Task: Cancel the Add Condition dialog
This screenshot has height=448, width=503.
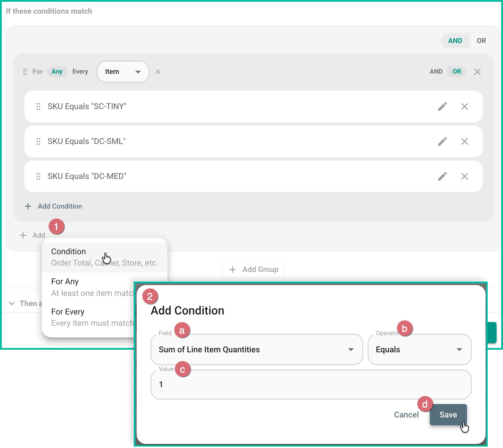Action: pos(406,415)
